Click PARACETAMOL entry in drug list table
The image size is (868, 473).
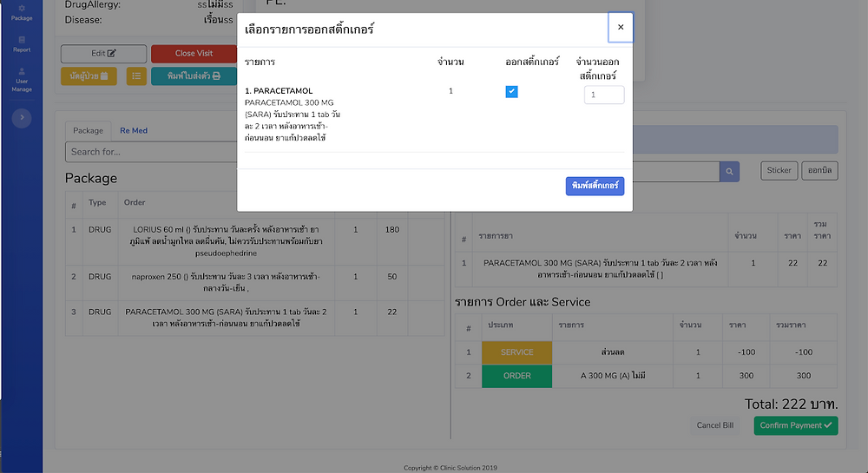pyautogui.click(x=600, y=269)
